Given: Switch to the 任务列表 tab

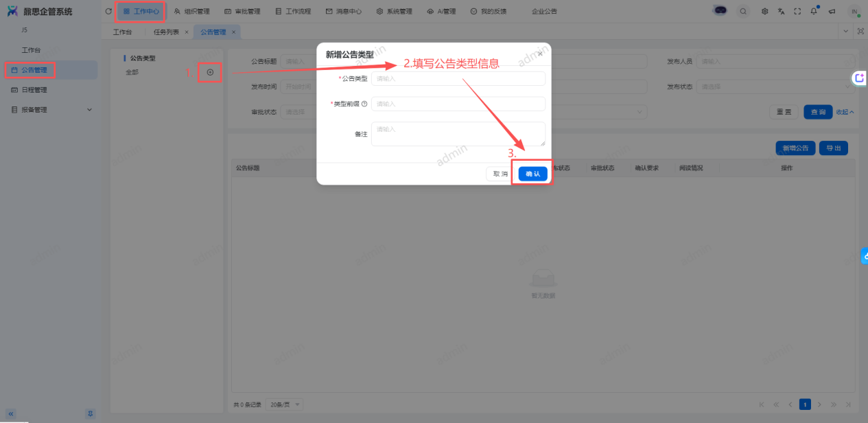Looking at the screenshot, I should tap(166, 32).
